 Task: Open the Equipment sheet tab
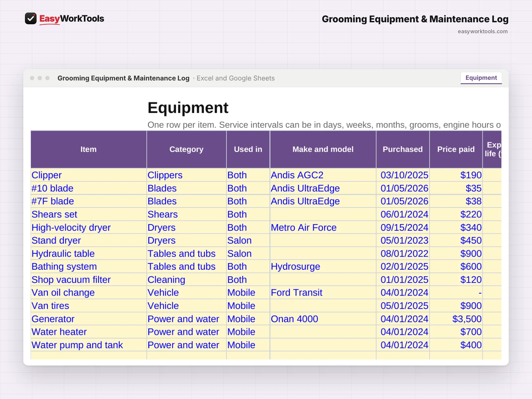(481, 78)
